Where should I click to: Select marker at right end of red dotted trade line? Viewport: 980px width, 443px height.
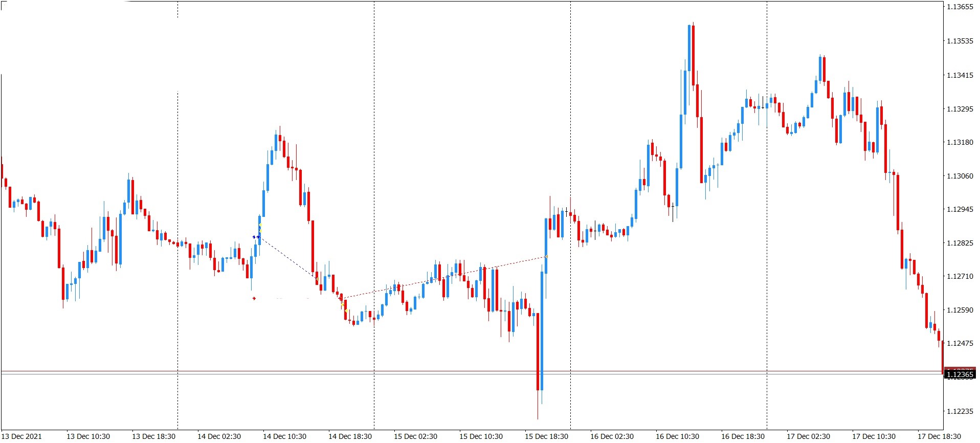[546, 257]
